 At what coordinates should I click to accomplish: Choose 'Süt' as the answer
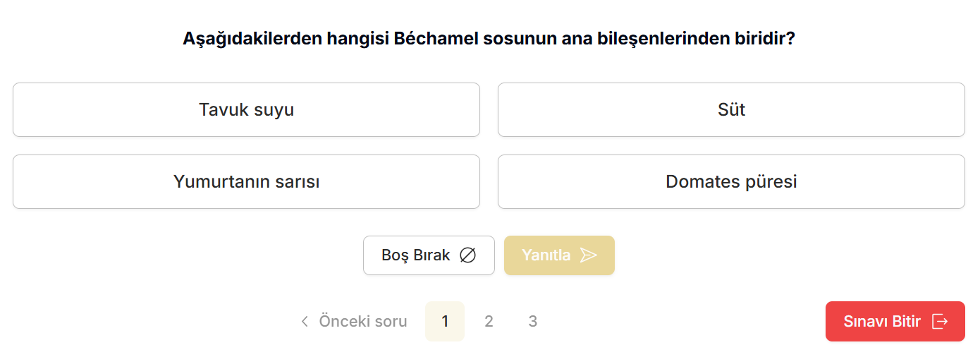tap(731, 110)
